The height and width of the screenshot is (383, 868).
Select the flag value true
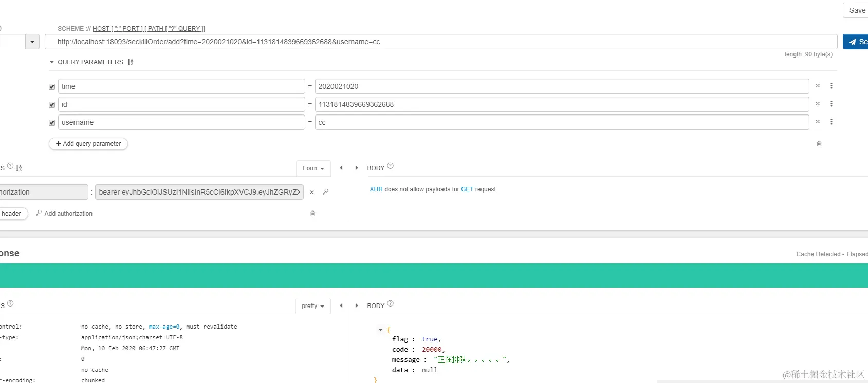point(430,339)
